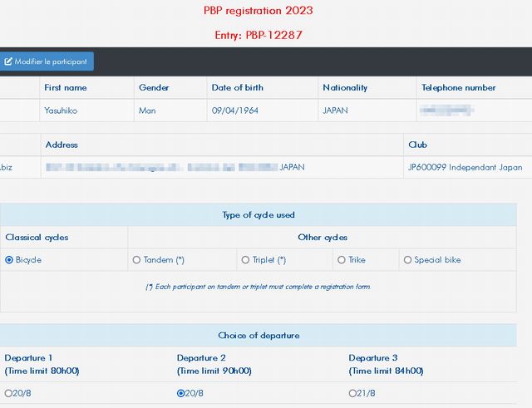Choose the Special bike option
This screenshot has height=408, width=532.
[407, 260]
